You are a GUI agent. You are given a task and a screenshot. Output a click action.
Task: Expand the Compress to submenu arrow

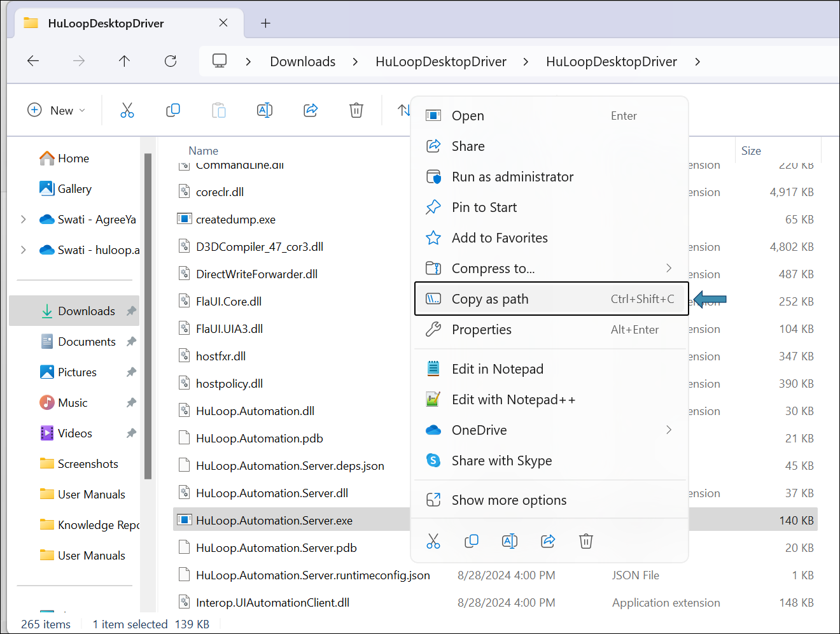tap(669, 268)
